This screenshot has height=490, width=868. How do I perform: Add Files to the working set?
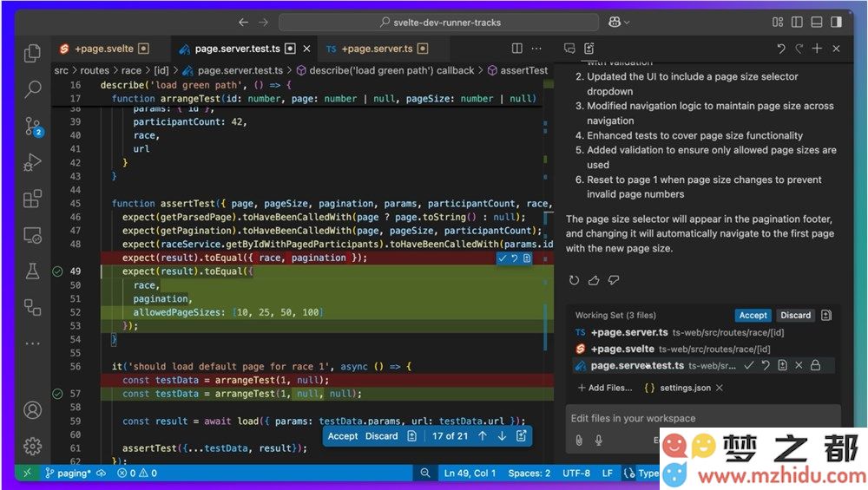[604, 388]
